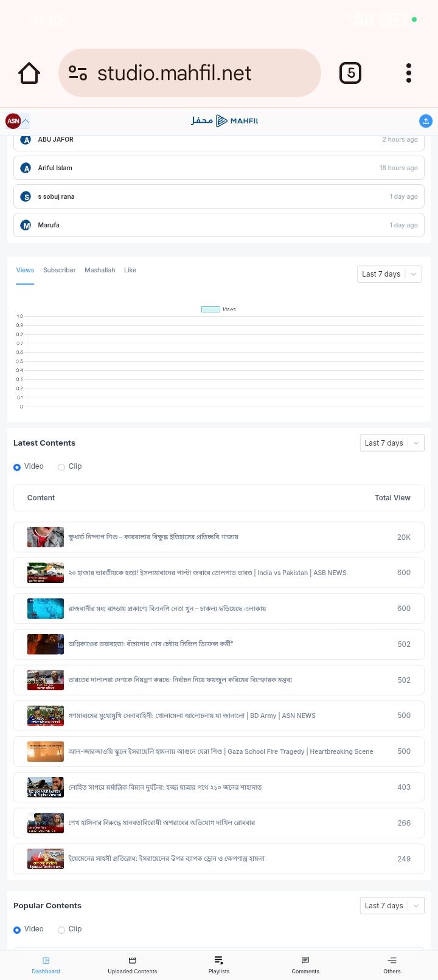Go to Playlists in bottom navigation
This screenshot has width=438, height=980.
[x=219, y=965]
